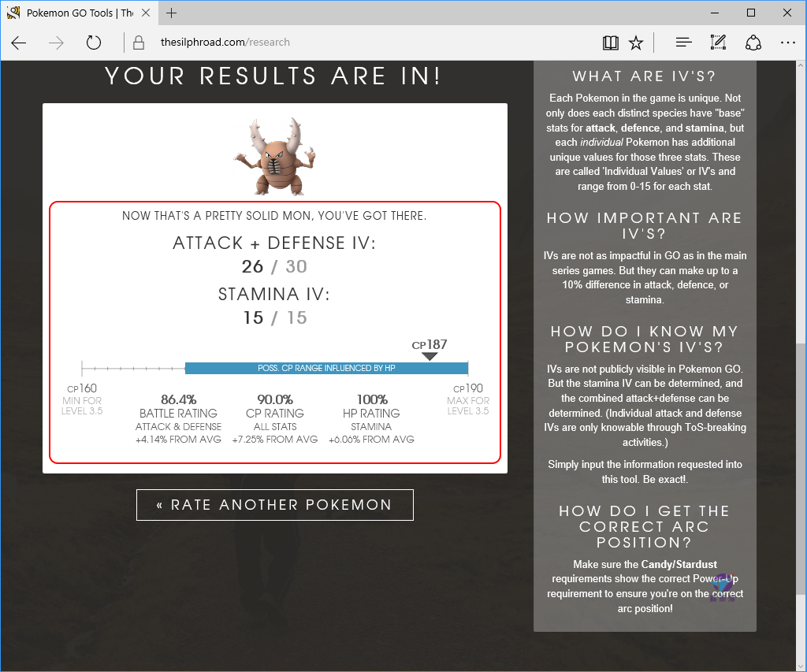The image size is (807, 672).
Task: Add page to favorites with star icon
Action: pyautogui.click(x=636, y=43)
